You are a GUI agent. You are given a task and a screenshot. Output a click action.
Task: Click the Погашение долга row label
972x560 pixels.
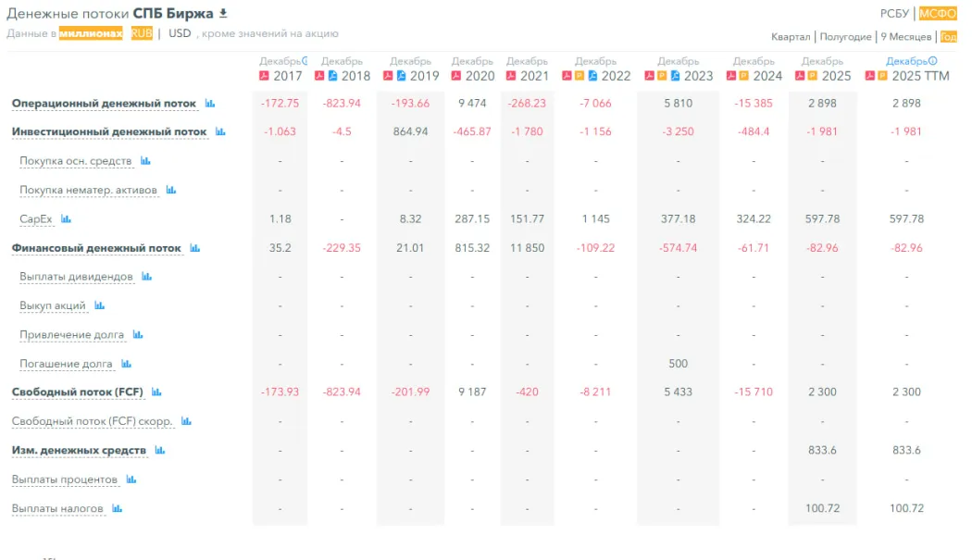click(66, 364)
